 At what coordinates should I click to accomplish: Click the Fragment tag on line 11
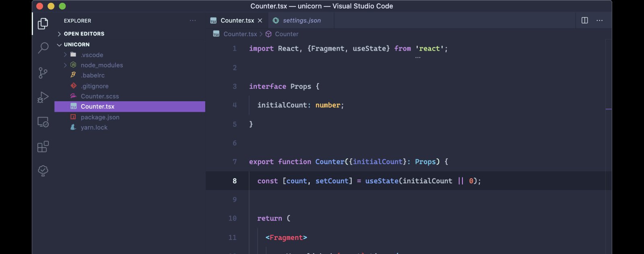pyautogui.click(x=286, y=238)
